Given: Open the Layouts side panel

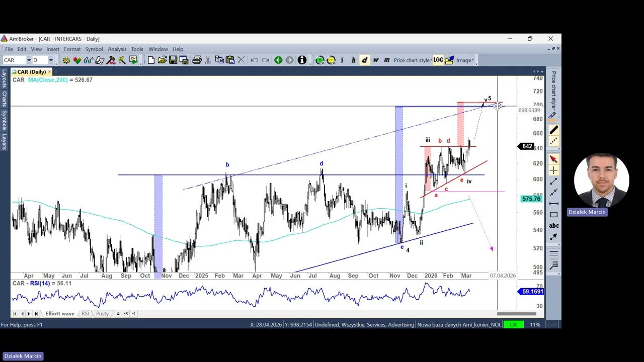Looking at the screenshot, I should click(4, 79).
